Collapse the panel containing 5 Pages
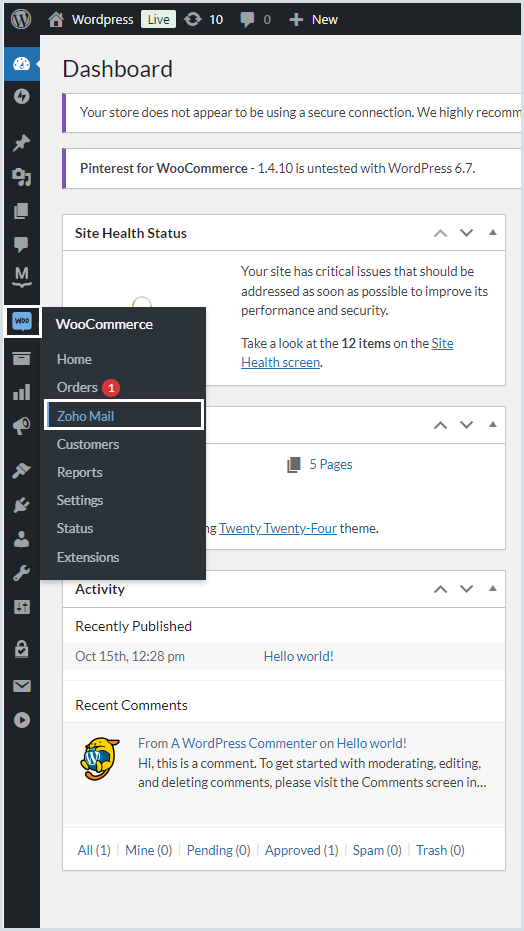This screenshot has height=931, width=524. [493, 425]
